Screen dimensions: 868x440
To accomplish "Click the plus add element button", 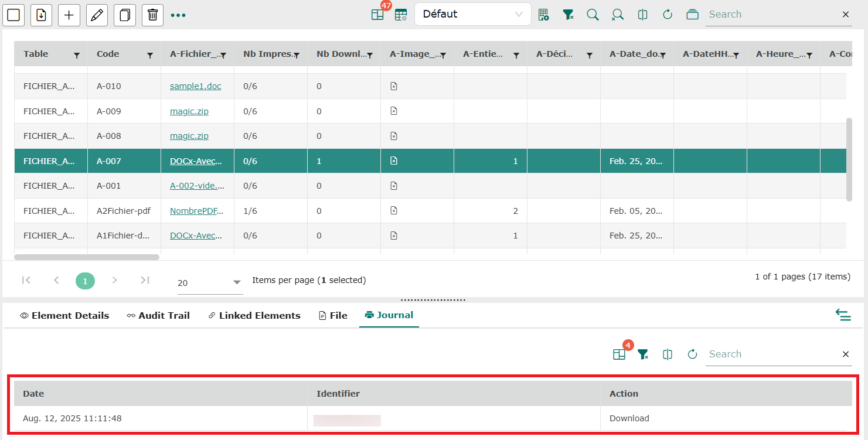I will 69,15.
